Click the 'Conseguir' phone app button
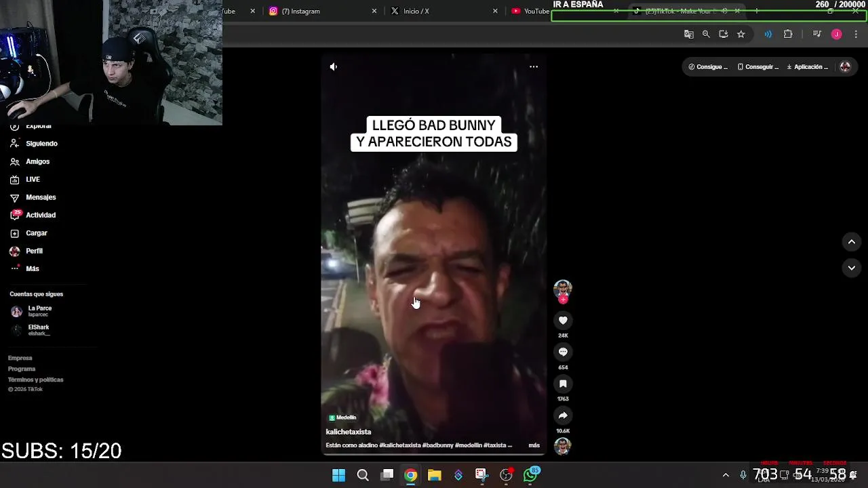Viewport: 868px width, 488px height. point(758,67)
